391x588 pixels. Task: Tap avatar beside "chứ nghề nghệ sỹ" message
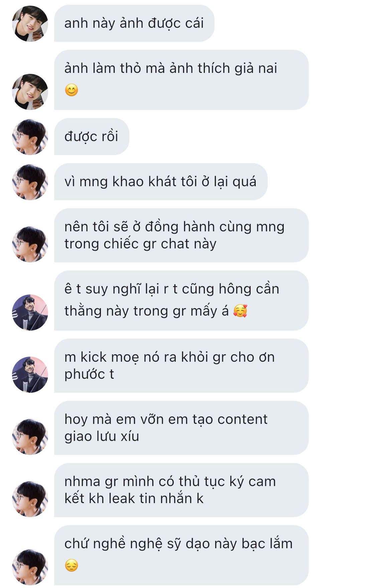click(x=30, y=567)
